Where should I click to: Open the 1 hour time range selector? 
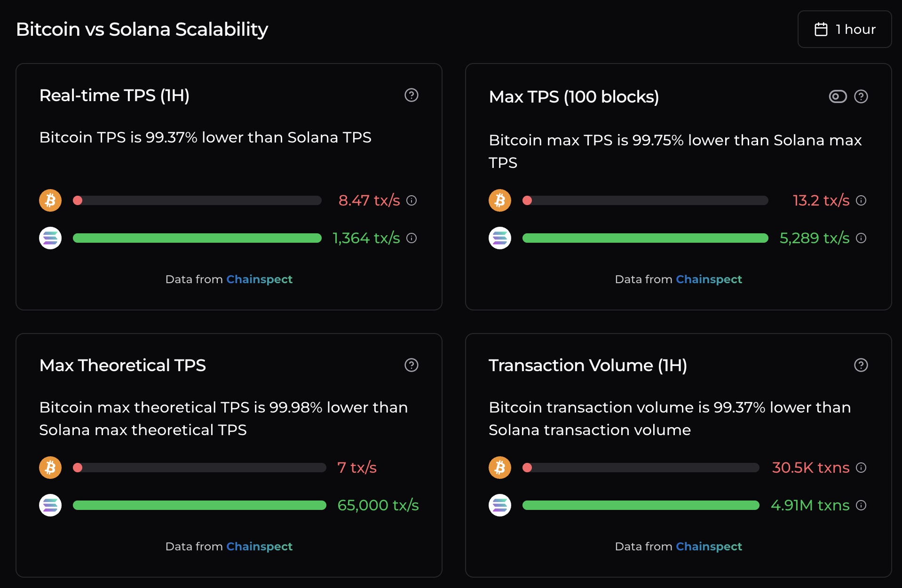tap(845, 29)
